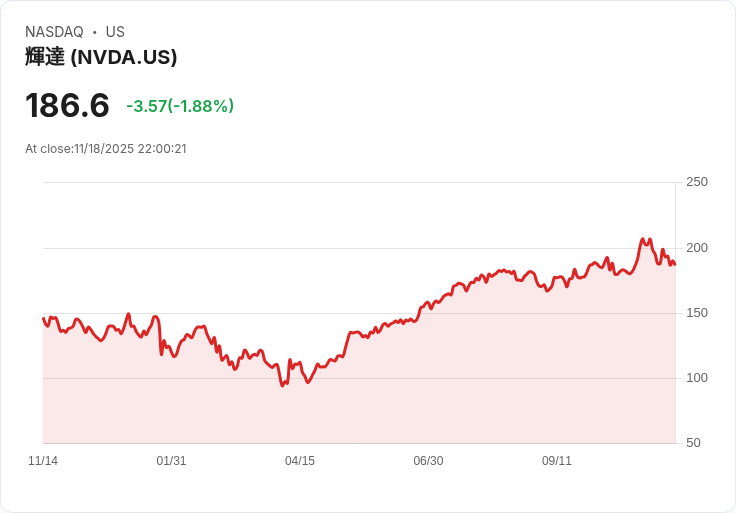Click the 01/31 date marker
Viewport: 736px width, 513px height.
point(171,461)
